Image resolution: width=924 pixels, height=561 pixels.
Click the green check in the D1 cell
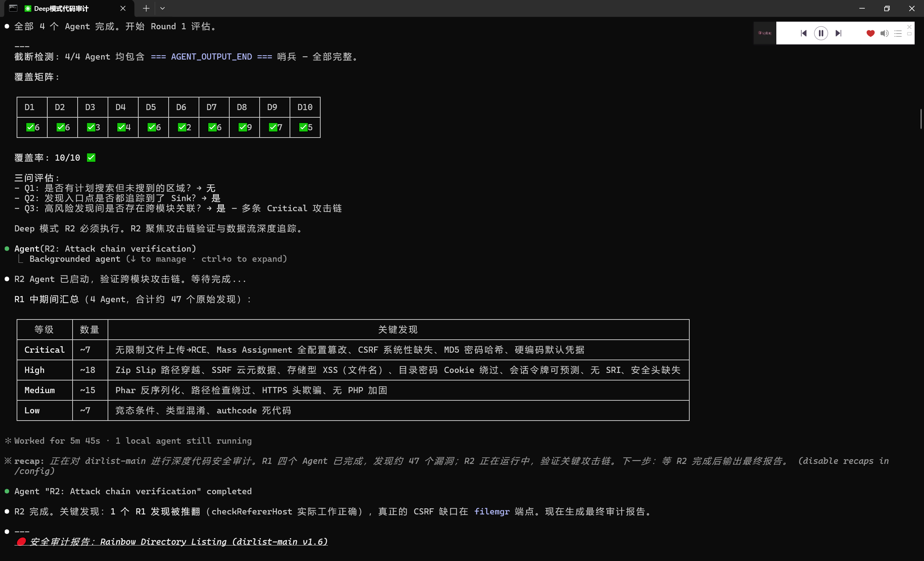click(30, 127)
